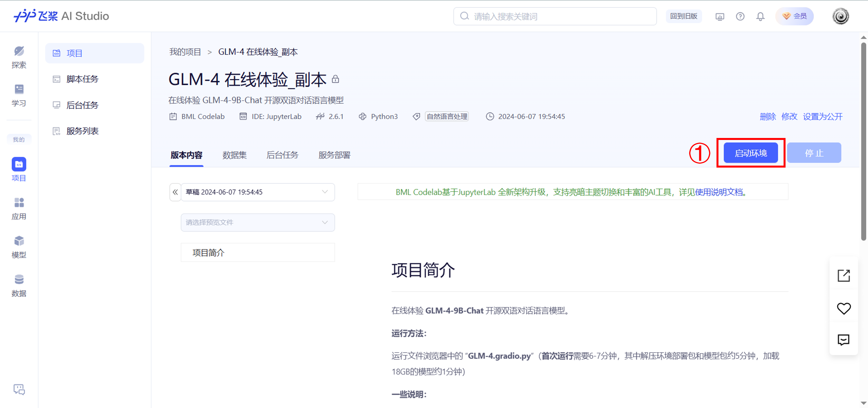Image resolution: width=868 pixels, height=408 pixels.
Task: Open the notifications bell icon
Action: (x=760, y=17)
